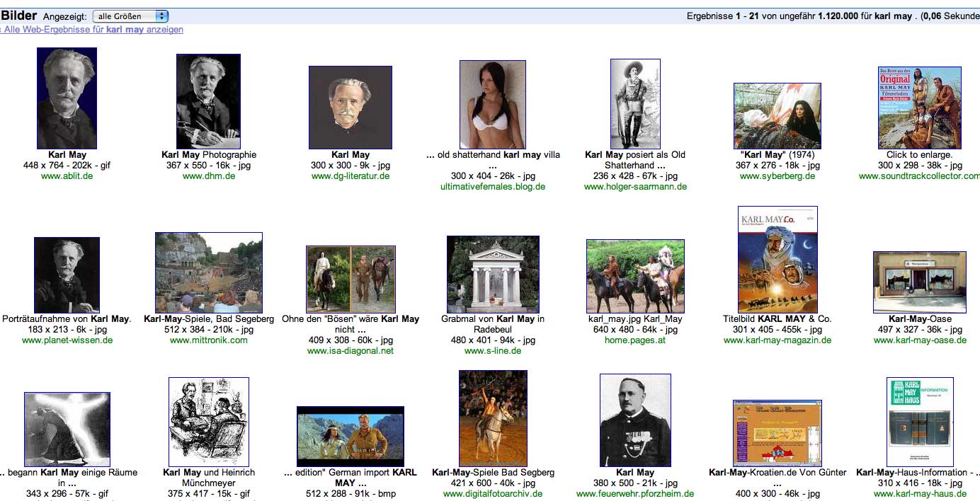This screenshot has height=501, width=980.
Task: Click 'Alle Web-Ergebnisse für karl may anzeigen' link
Action: pos(93,30)
